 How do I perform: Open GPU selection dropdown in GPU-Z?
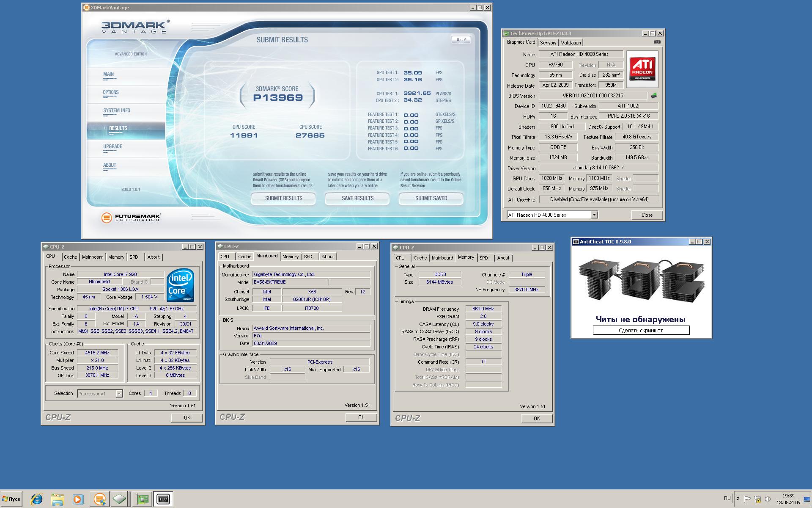[x=594, y=215]
